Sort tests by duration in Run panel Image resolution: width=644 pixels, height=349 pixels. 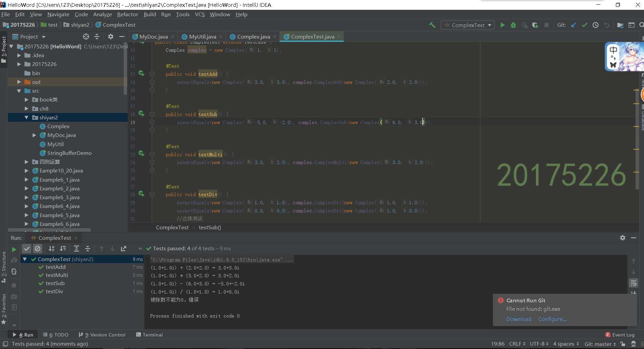(63, 249)
